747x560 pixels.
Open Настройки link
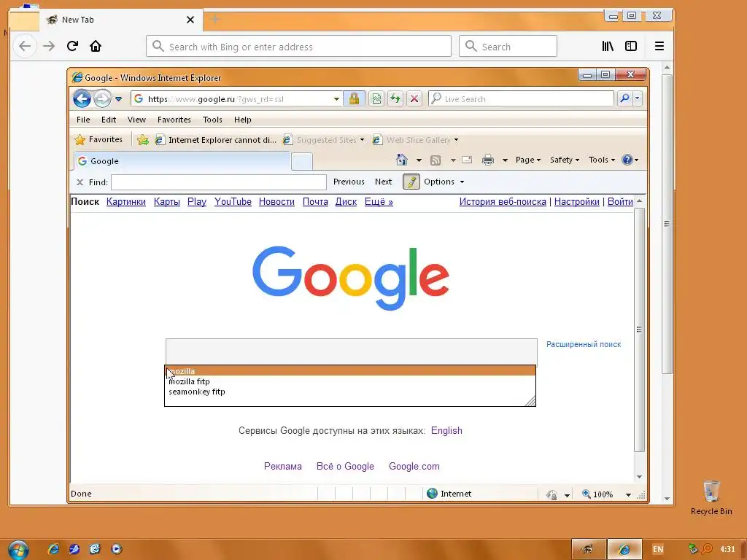pyautogui.click(x=576, y=201)
